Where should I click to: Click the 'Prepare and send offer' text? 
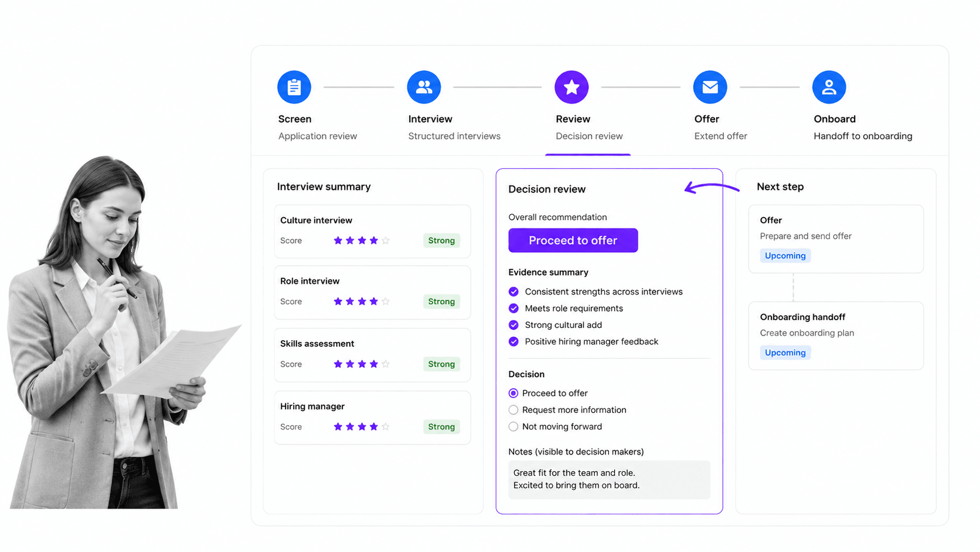coord(805,236)
